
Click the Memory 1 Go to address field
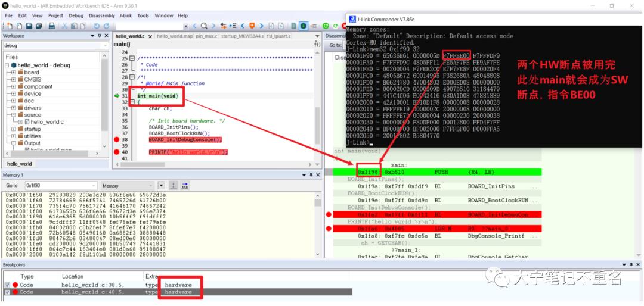(60, 186)
